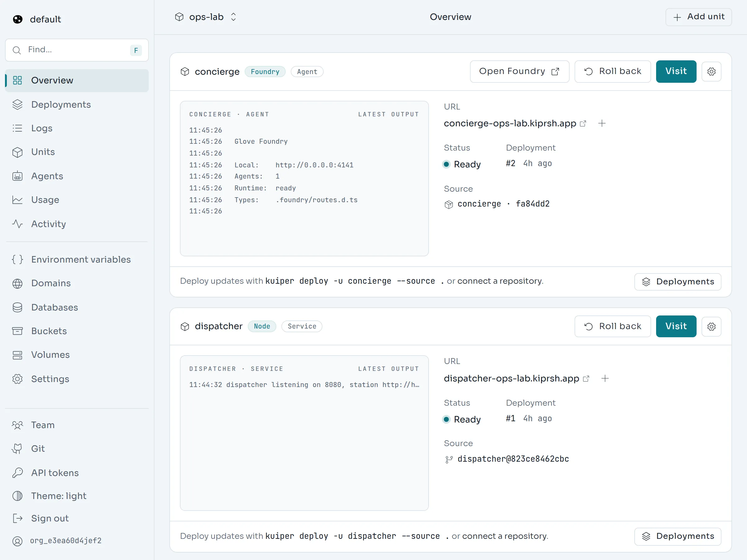The height and width of the screenshot is (560, 747).
Task: Open the Units page
Action: [x=77, y=152]
